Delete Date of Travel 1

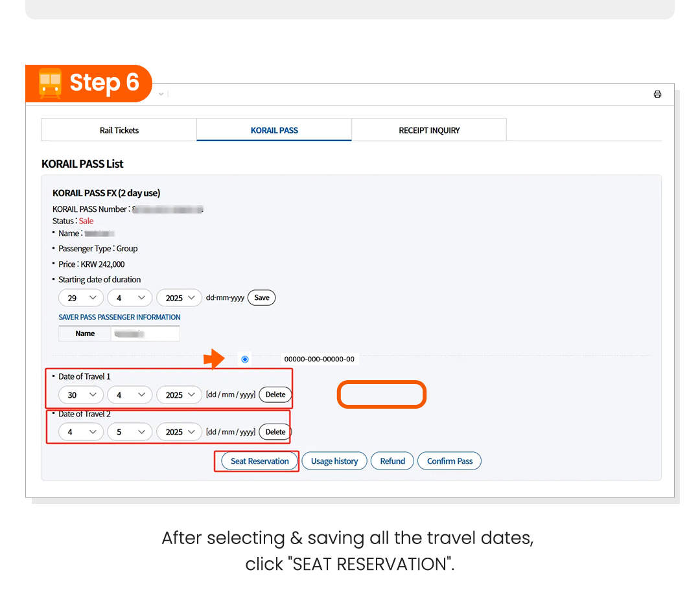[x=275, y=394]
